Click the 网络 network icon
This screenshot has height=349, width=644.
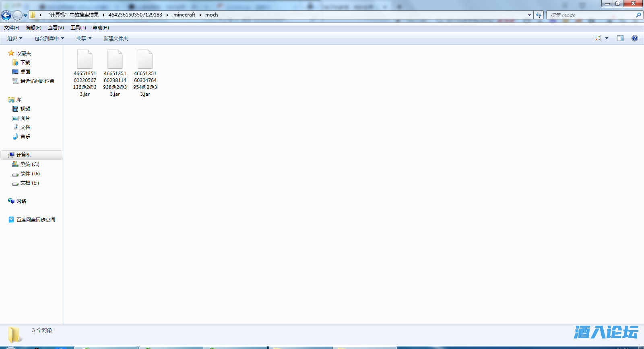click(11, 201)
